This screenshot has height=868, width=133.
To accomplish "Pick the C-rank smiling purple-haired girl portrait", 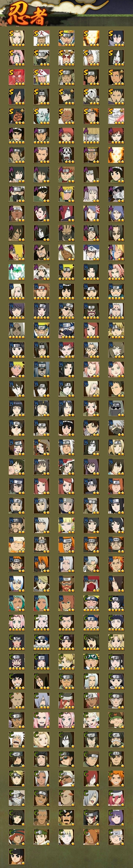I will (116, 818).
